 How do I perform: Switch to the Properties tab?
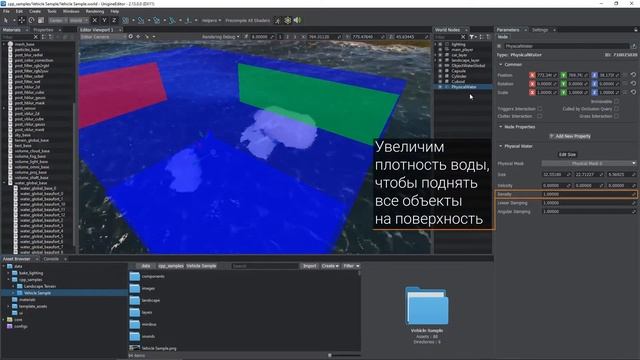click(43, 30)
